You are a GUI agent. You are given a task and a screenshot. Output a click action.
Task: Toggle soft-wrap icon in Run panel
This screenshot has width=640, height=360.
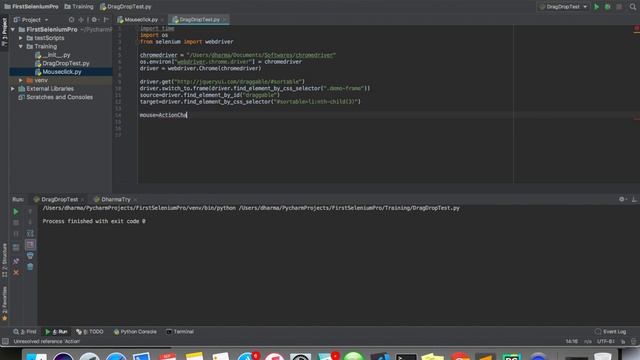pos(30,234)
